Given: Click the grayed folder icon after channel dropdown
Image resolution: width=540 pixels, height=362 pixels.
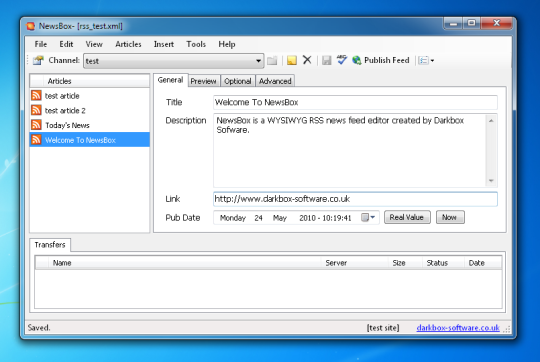Looking at the screenshot, I should pyautogui.click(x=272, y=60).
